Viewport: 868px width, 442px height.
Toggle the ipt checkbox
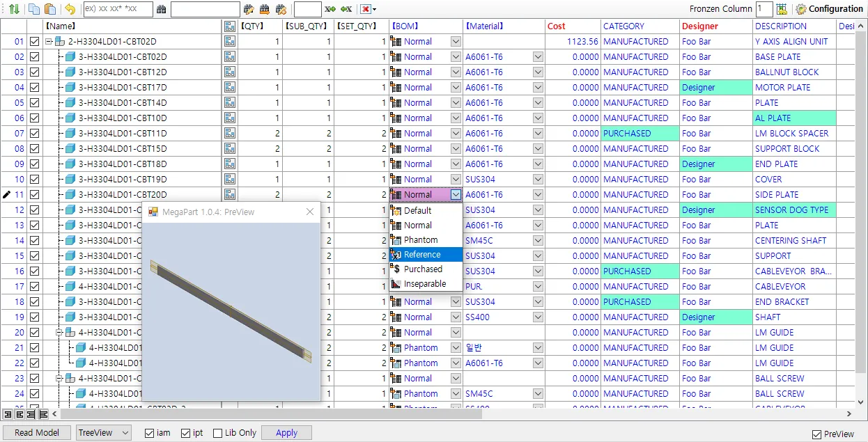point(185,433)
